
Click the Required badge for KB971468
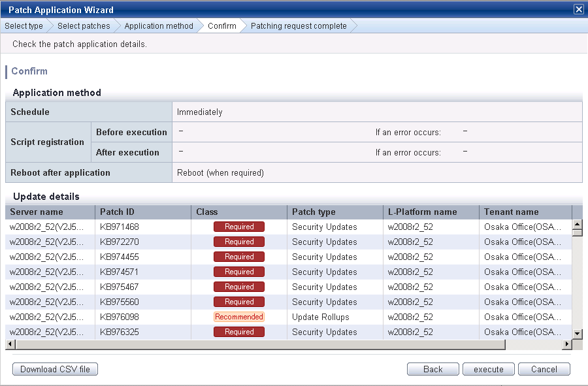click(x=239, y=227)
